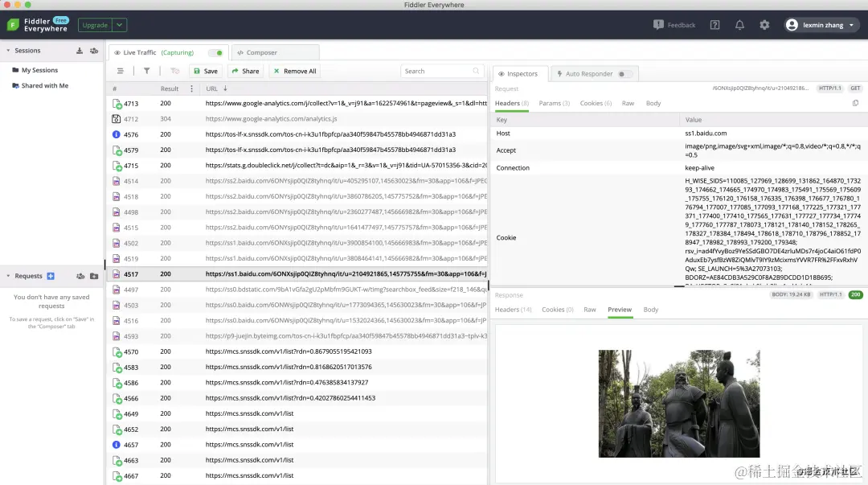
Task: Add new request with plus icon
Action: click(51, 276)
